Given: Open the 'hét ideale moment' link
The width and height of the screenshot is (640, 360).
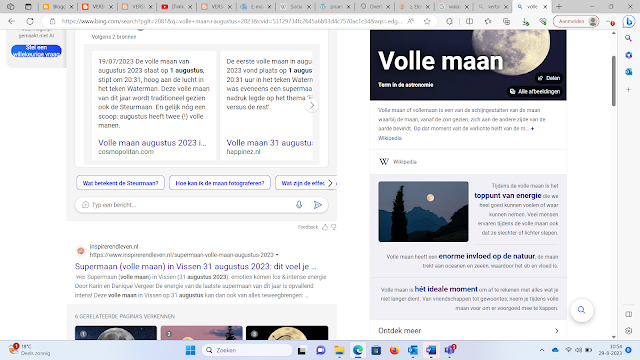Looking at the screenshot, I should click(x=446, y=289).
